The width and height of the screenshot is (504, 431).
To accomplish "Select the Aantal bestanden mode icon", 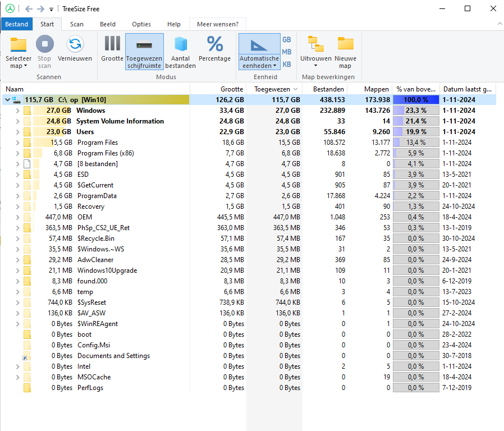I will (180, 45).
